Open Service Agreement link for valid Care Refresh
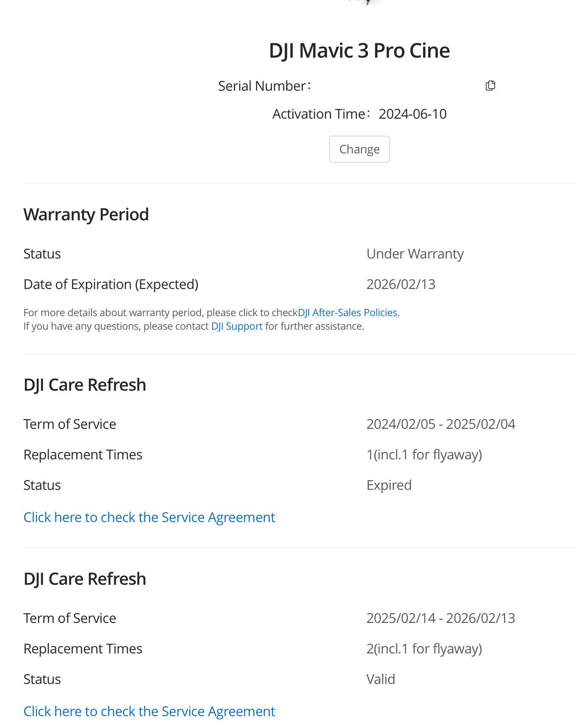The height and width of the screenshot is (728, 576). pyautogui.click(x=149, y=711)
